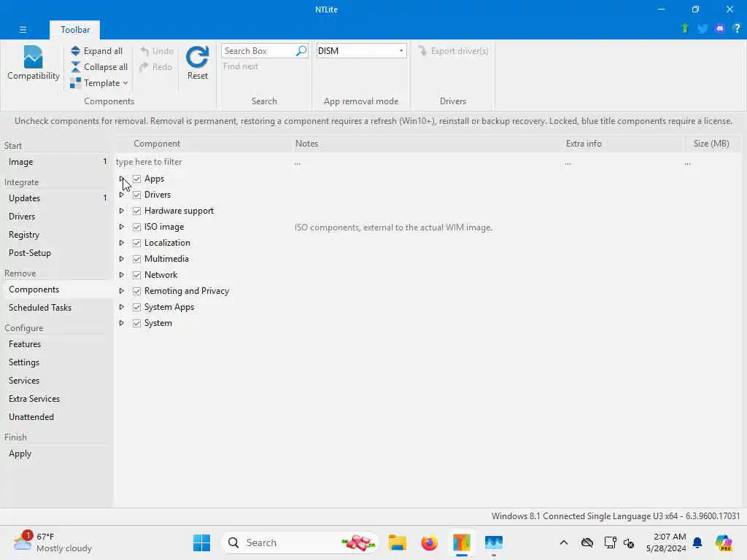Go to the Registry page

click(56, 235)
